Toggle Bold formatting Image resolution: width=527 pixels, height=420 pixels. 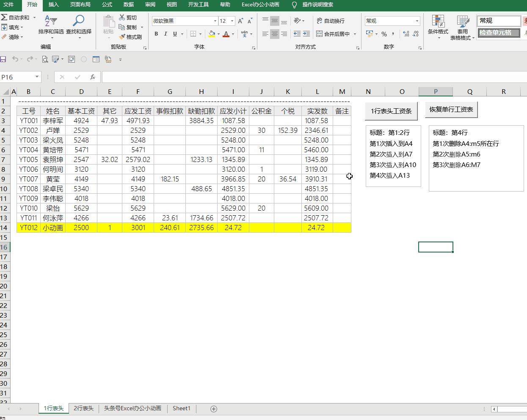tap(156, 34)
